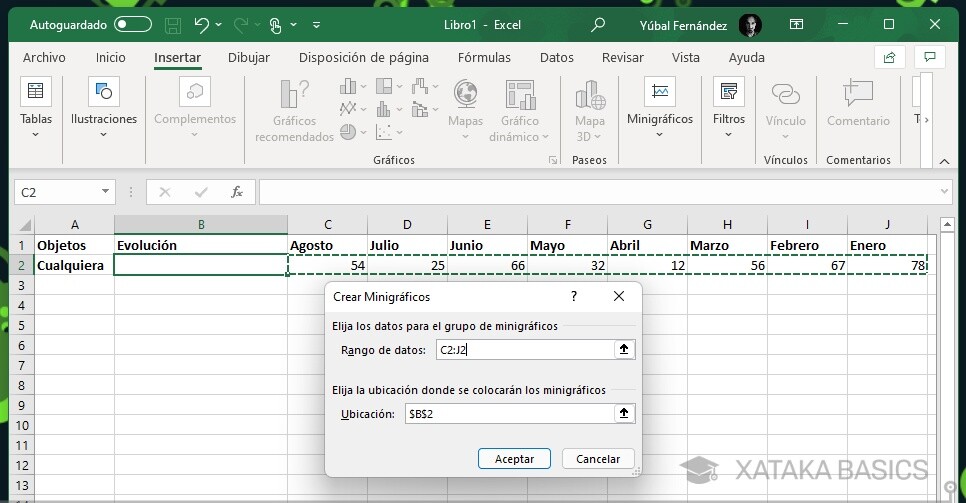The height and width of the screenshot is (503, 966).
Task: Insert a waterfall or stock chart
Action: 425,87
